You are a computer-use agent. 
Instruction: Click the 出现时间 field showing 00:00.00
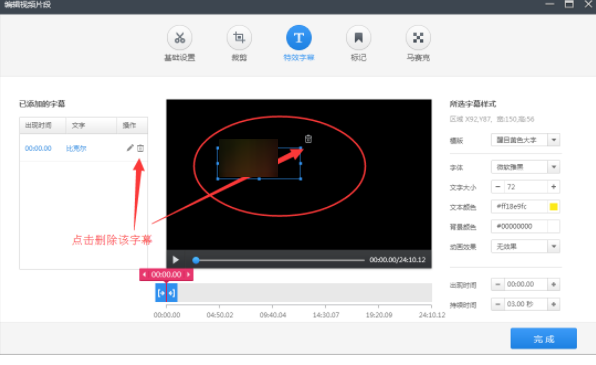[x=525, y=284]
